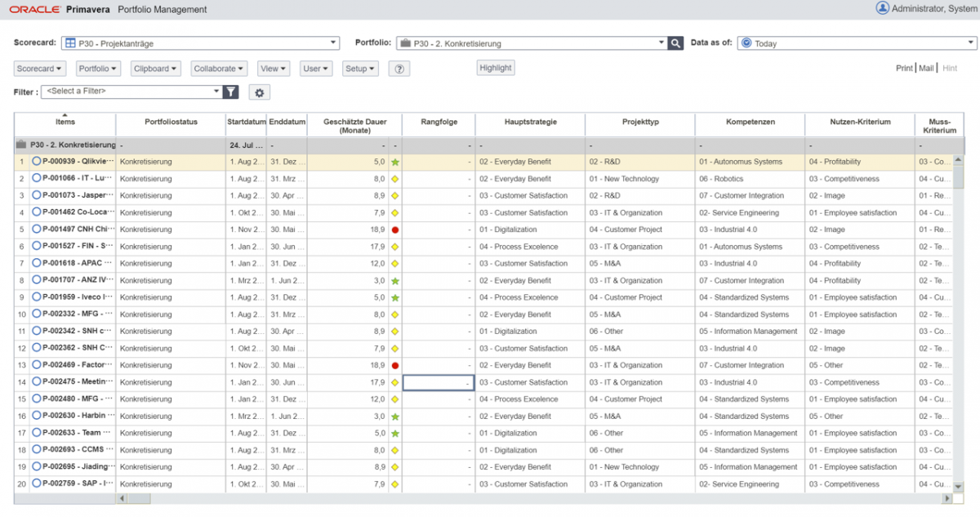Screen dimensions: 980x517
Task: Click the Print link
Action: (905, 69)
